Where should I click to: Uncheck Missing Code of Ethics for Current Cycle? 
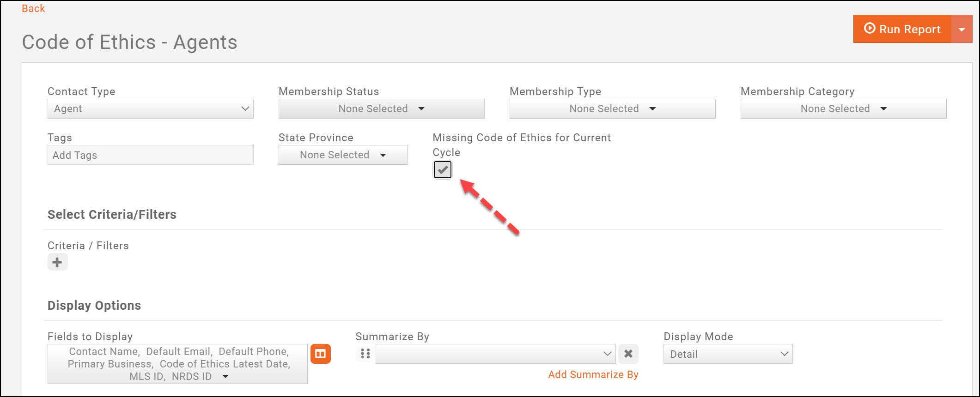[x=442, y=170]
